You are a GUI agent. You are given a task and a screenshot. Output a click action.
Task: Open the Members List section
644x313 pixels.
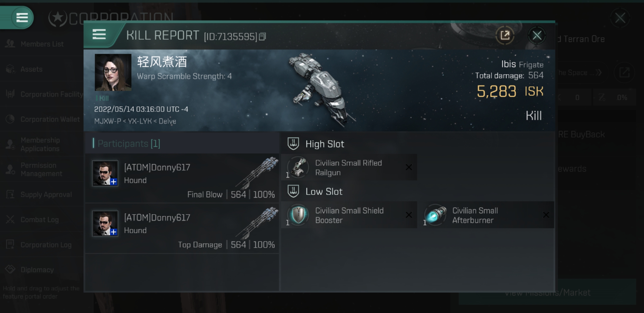[x=41, y=44]
